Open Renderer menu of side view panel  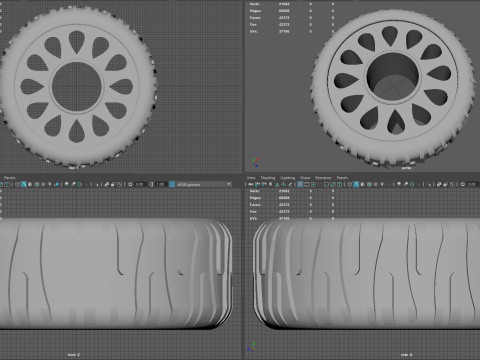coord(323,178)
